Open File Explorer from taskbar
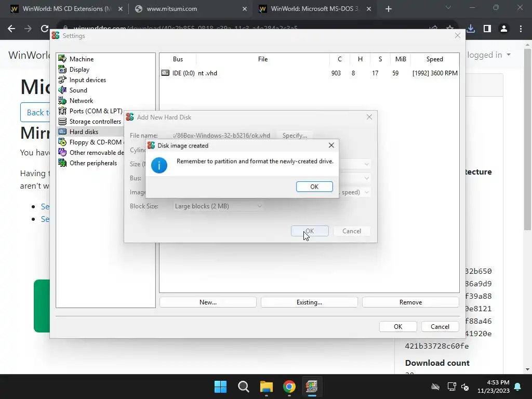Image resolution: width=532 pixels, height=399 pixels. tap(267, 387)
